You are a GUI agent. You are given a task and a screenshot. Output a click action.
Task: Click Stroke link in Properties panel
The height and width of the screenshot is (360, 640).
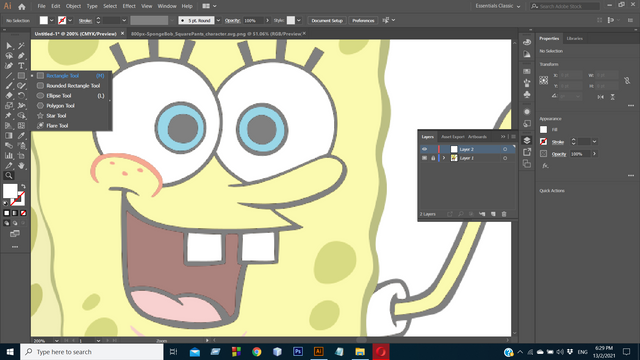[558, 142]
